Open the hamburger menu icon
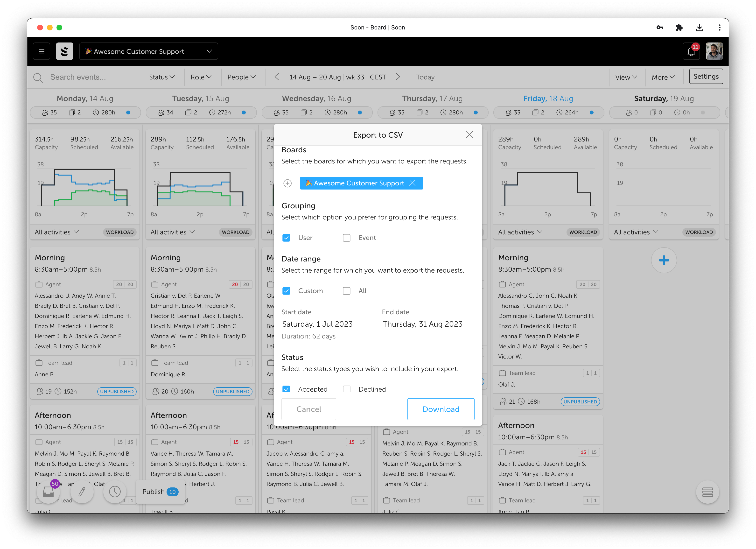 tap(41, 51)
